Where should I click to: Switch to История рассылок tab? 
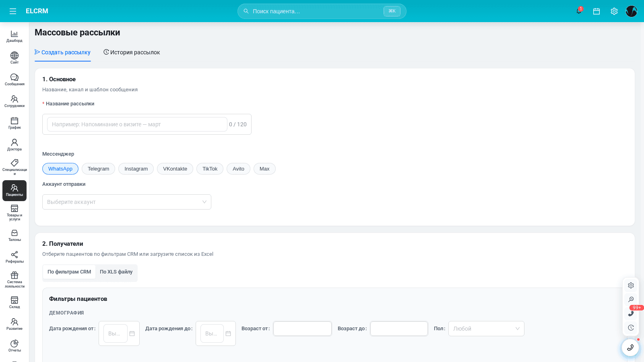pyautogui.click(x=132, y=52)
